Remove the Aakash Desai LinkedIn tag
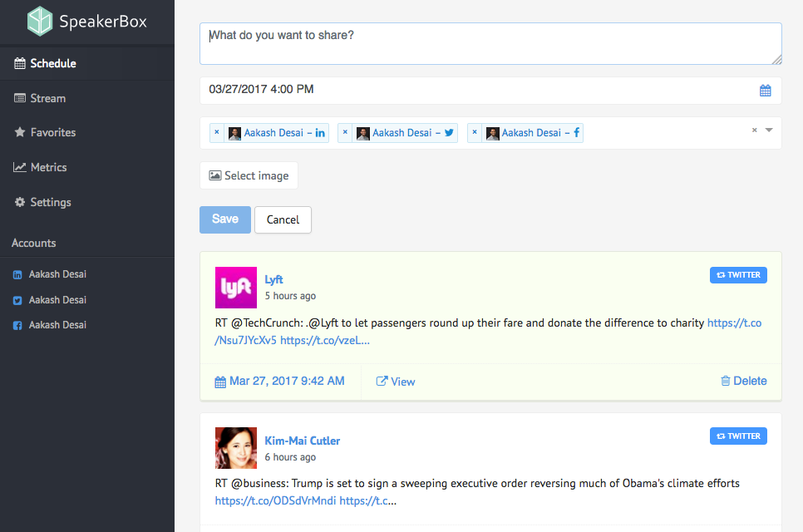This screenshot has width=803, height=532. click(217, 132)
